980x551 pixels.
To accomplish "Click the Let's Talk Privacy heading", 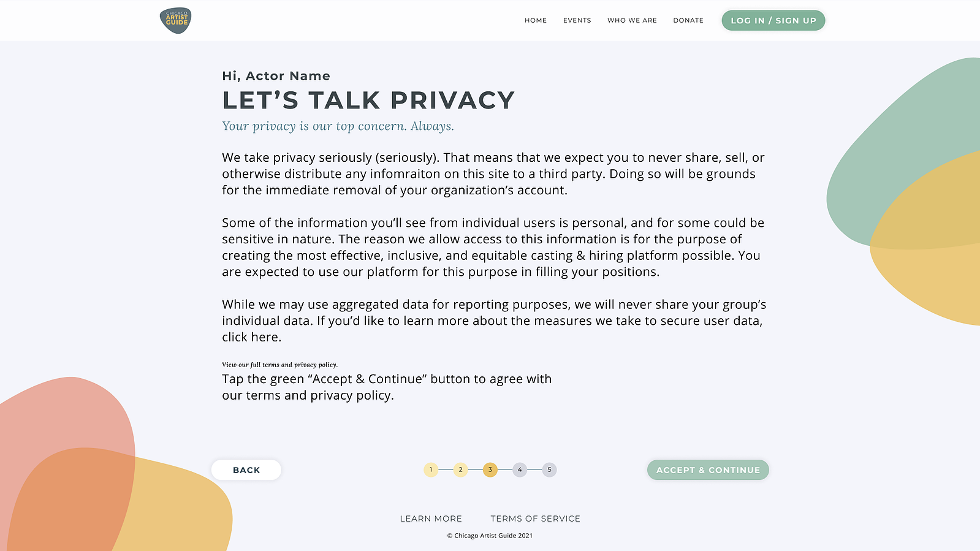I will (368, 100).
